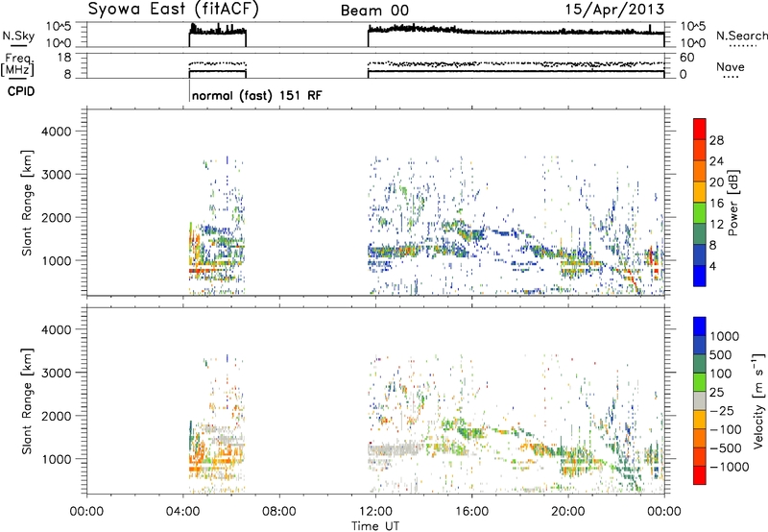Viewport: 768px width, 532px height.
Task: Click the dotted line sample under 'N.Search'
Action: (x=743, y=46)
